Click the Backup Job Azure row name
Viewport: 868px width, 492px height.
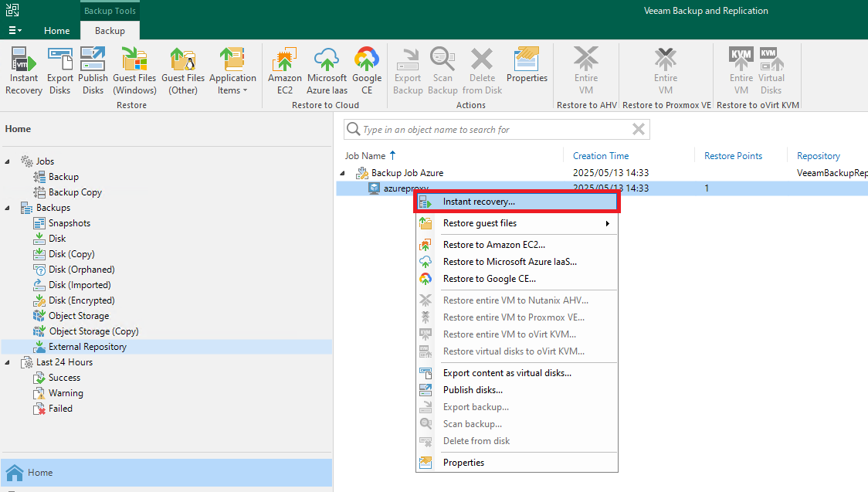[407, 173]
